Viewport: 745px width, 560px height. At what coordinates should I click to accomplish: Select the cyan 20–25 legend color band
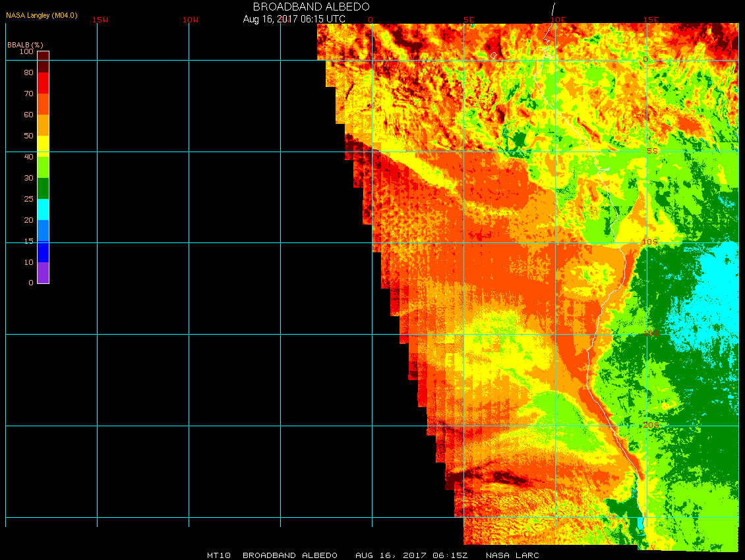tap(43, 210)
